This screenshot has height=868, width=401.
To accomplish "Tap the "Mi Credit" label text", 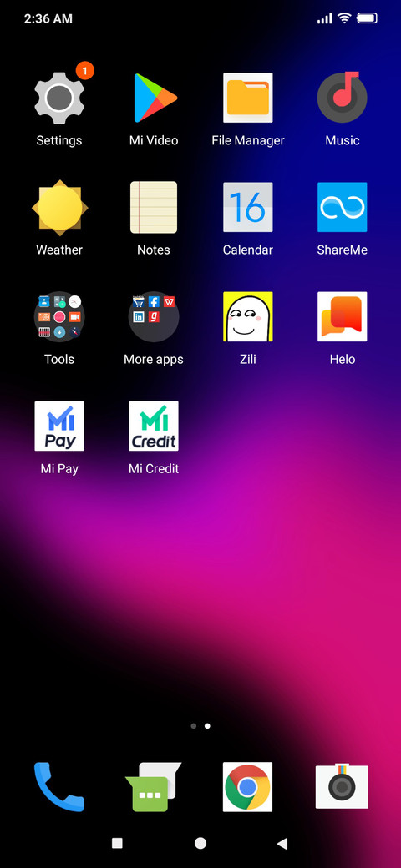I will click(154, 469).
